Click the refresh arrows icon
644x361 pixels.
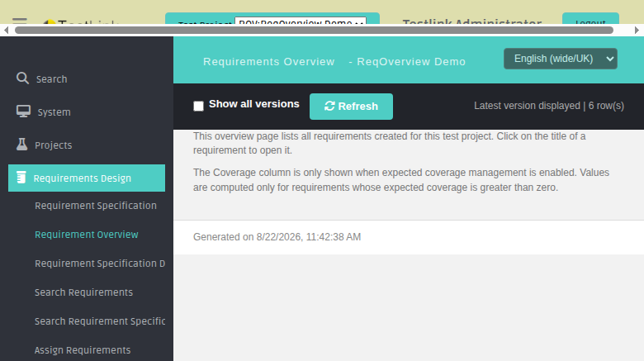(x=329, y=106)
